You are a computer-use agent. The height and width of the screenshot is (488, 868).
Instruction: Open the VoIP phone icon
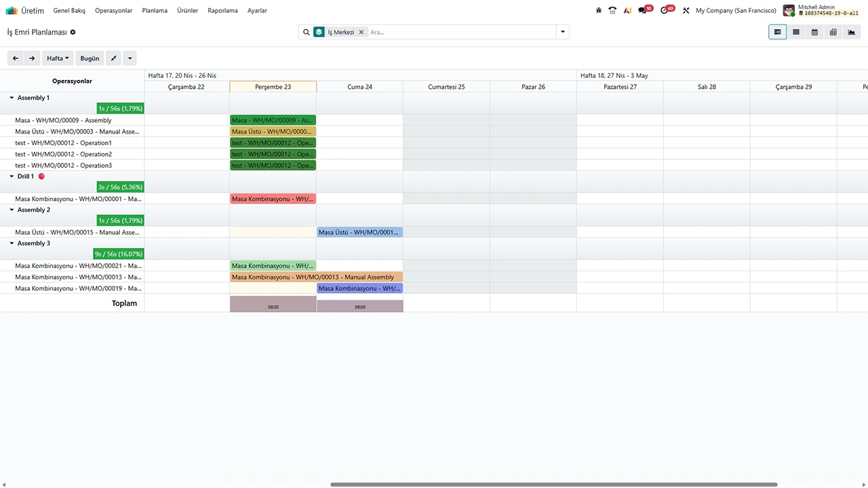(612, 10)
